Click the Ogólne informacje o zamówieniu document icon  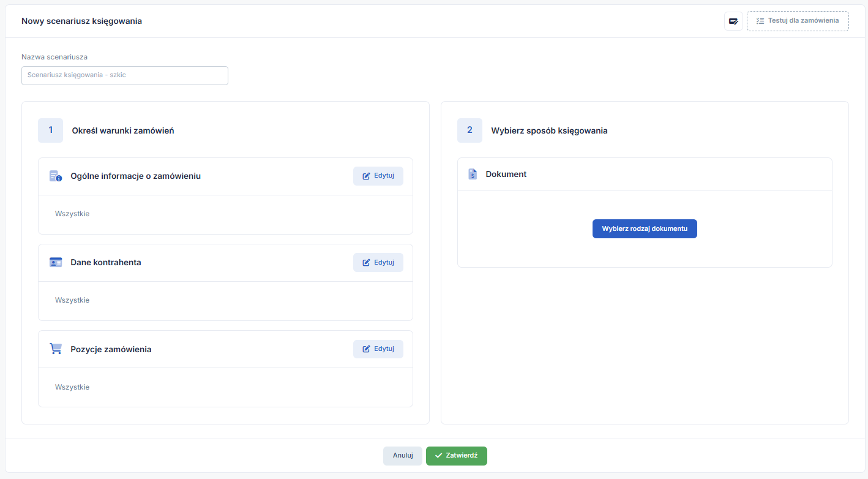coord(56,176)
